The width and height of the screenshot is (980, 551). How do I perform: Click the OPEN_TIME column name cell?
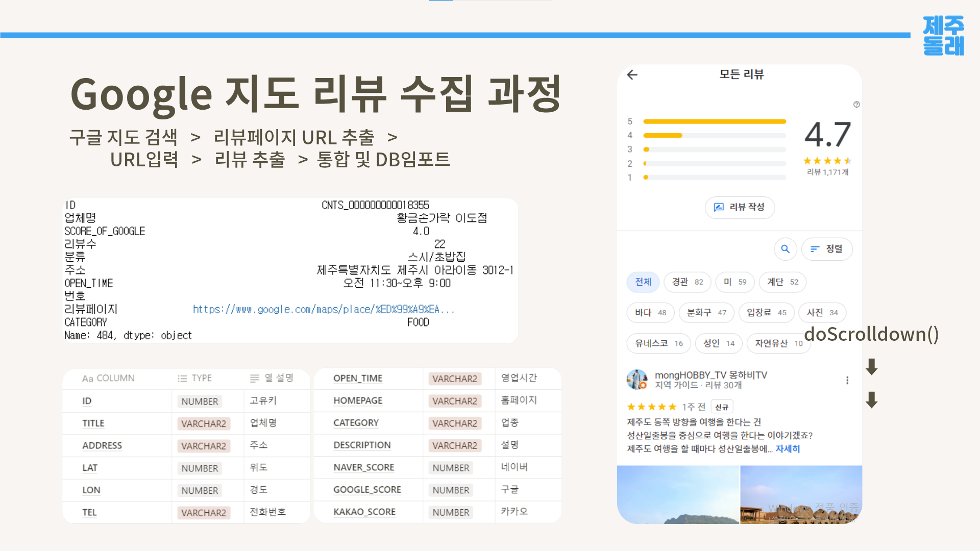point(358,378)
